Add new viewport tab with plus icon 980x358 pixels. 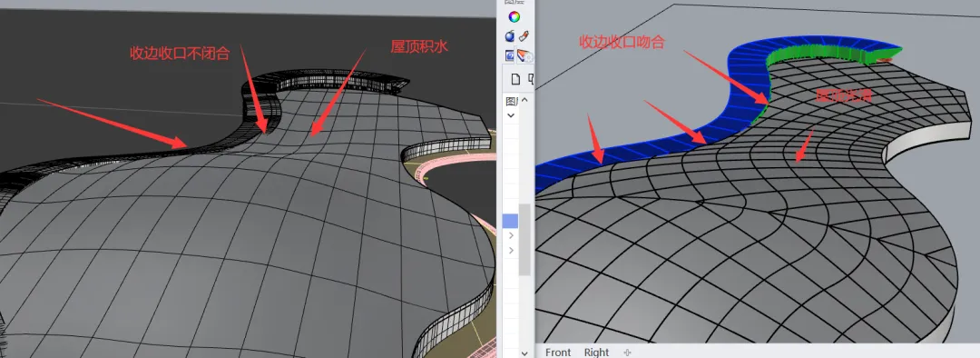click(x=628, y=353)
